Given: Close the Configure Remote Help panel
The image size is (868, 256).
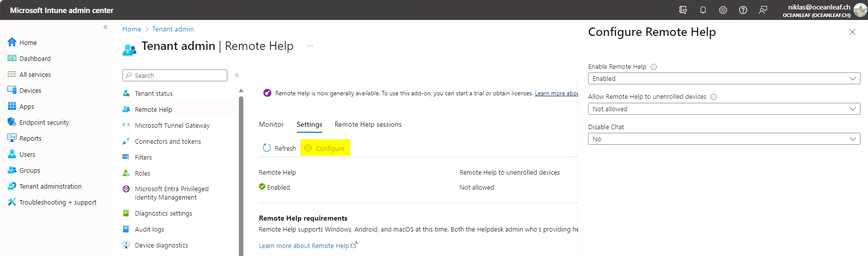Looking at the screenshot, I should [x=853, y=32].
